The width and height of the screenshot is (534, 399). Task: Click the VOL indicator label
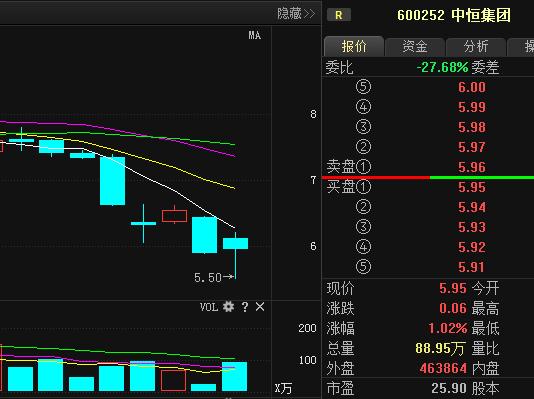209,307
